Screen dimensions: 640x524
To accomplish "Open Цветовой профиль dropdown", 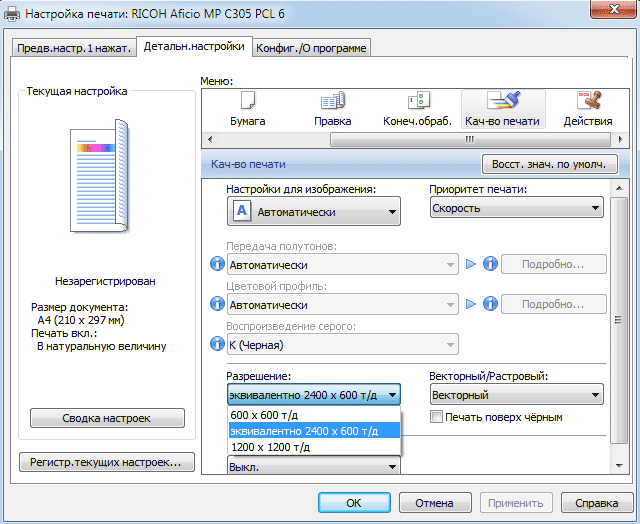I will click(342, 304).
